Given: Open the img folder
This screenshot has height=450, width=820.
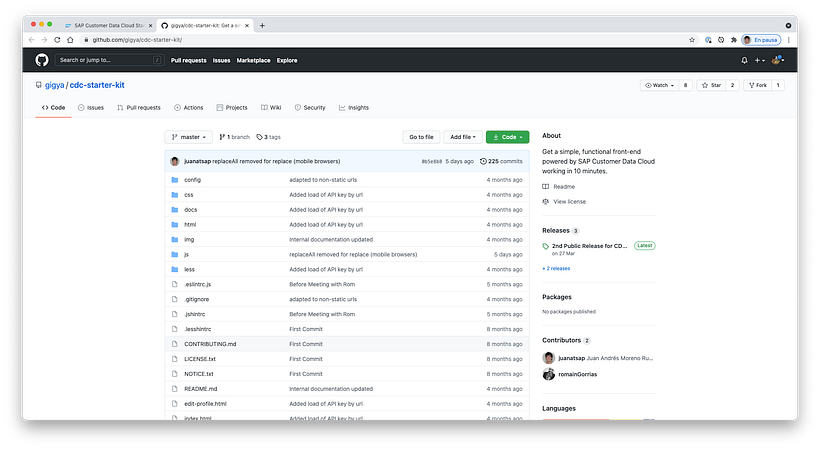Looking at the screenshot, I should (189, 240).
